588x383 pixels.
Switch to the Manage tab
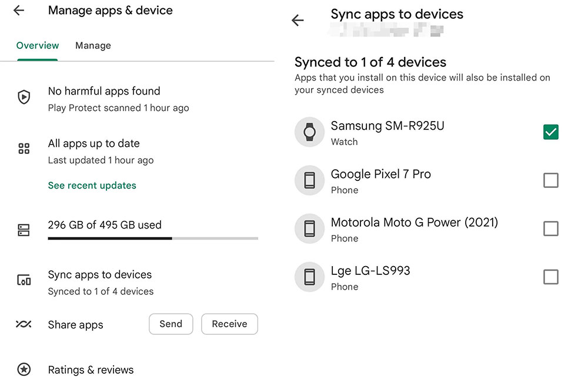93,46
